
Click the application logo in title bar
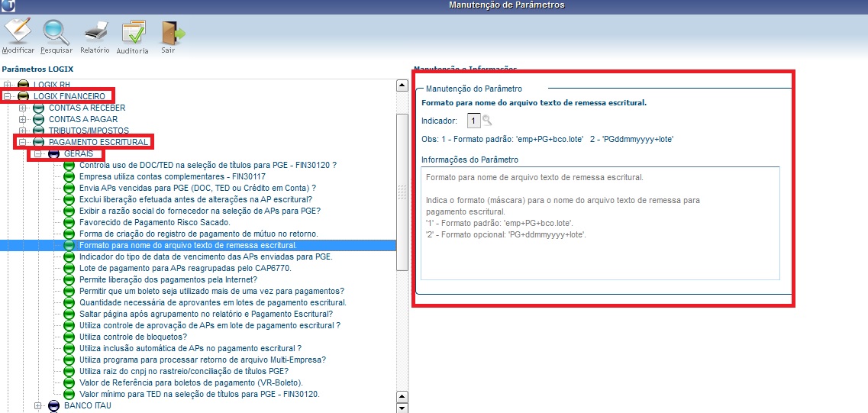[8, 5]
